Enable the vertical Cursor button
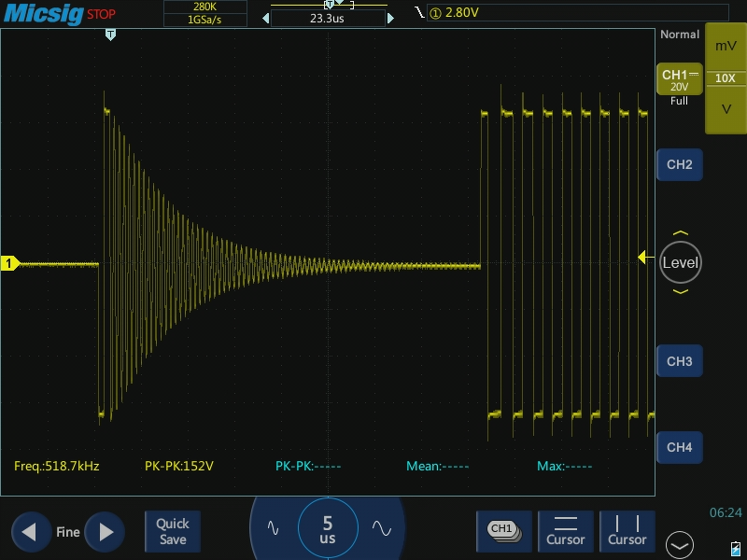This screenshot has height=560, width=747. (x=627, y=531)
